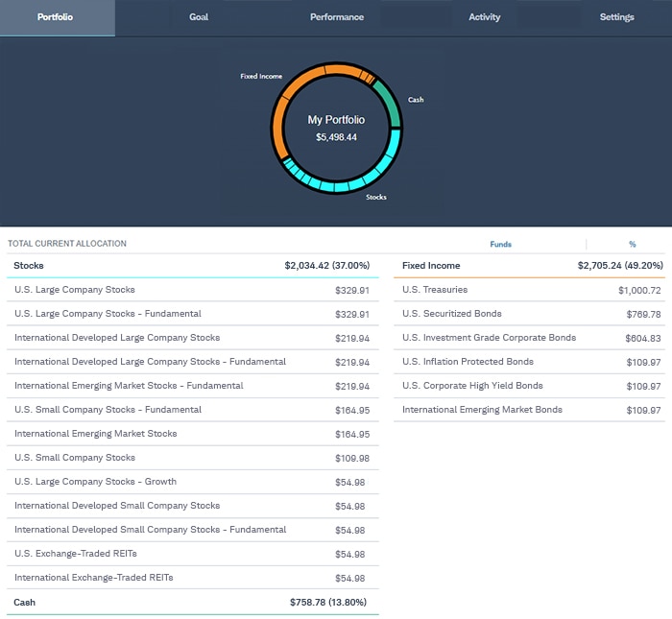This screenshot has height=619, width=672.
Task: Switch allocation view to percent (%)
Action: 632,244
